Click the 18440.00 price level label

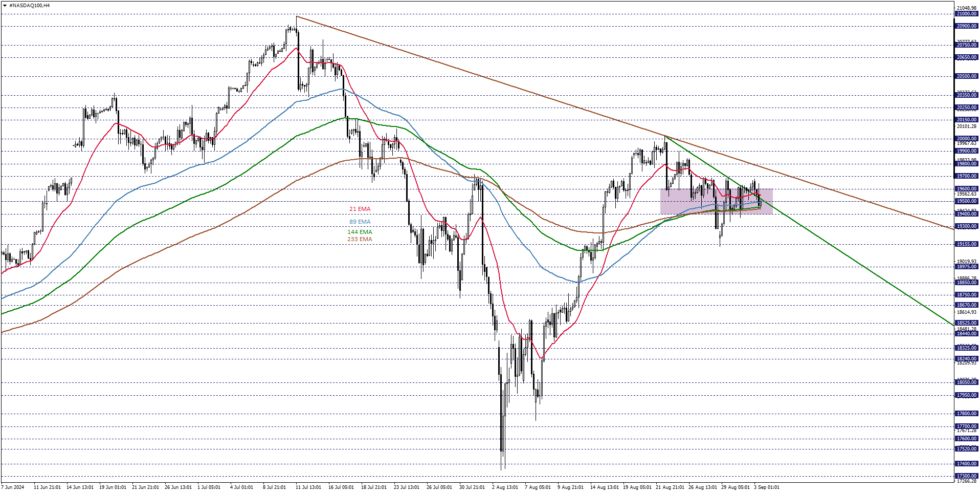tap(966, 334)
